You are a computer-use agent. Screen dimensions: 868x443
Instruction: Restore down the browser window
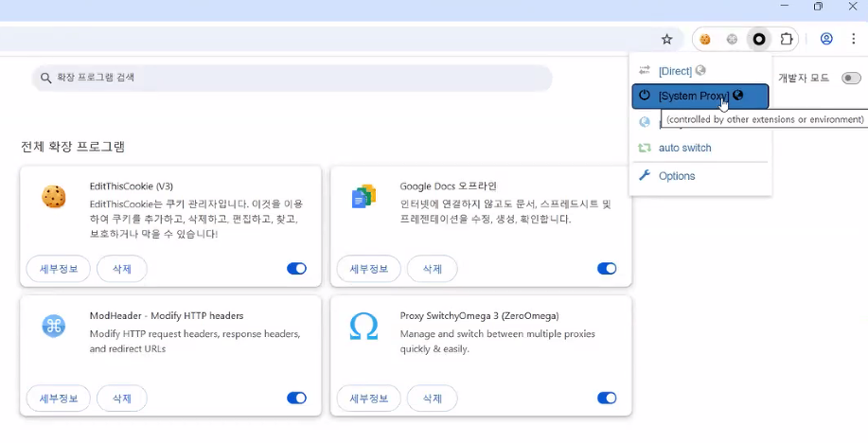pyautogui.click(x=818, y=7)
